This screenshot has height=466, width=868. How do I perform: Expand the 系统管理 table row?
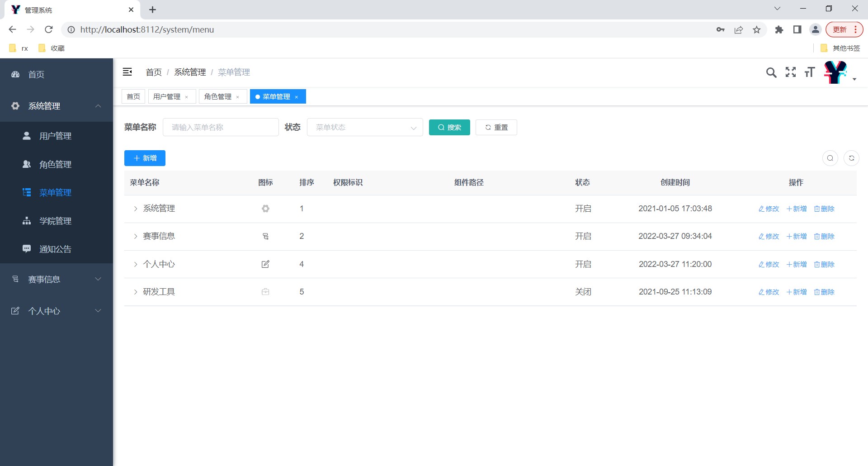click(135, 209)
